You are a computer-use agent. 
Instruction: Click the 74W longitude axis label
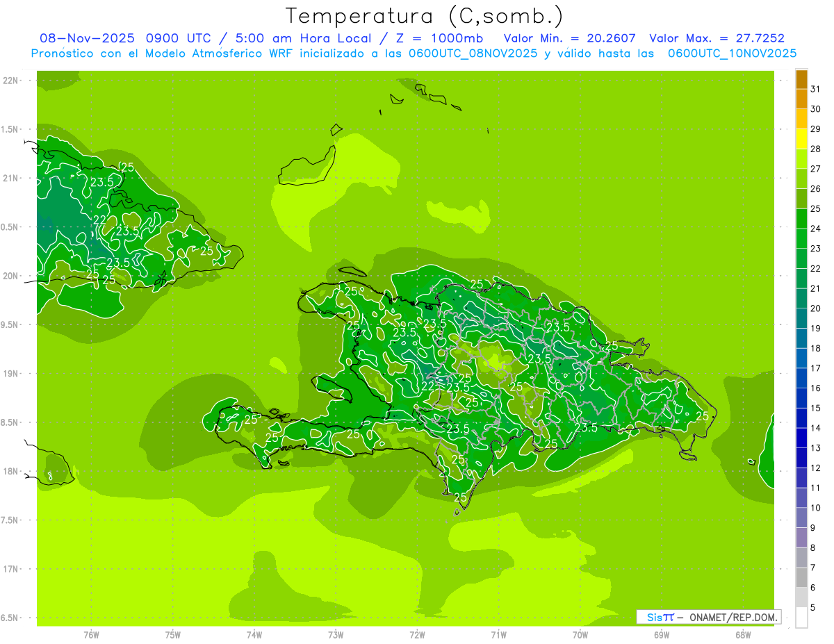click(x=254, y=635)
